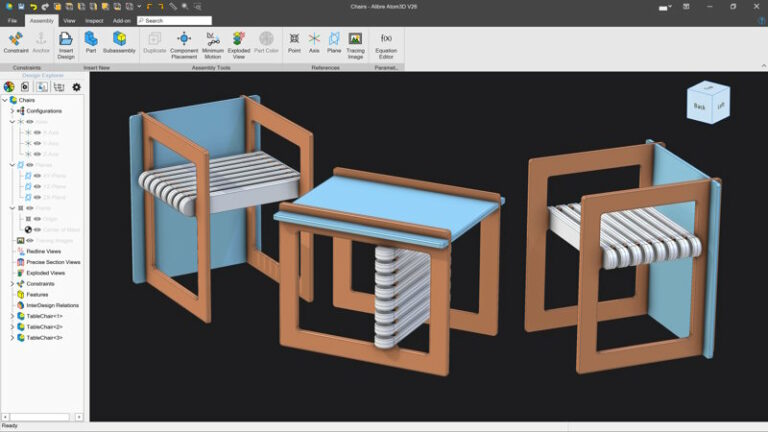Click the explorer horizontal scrollbar right arrow
The height and width of the screenshot is (432, 768).
pos(79,417)
